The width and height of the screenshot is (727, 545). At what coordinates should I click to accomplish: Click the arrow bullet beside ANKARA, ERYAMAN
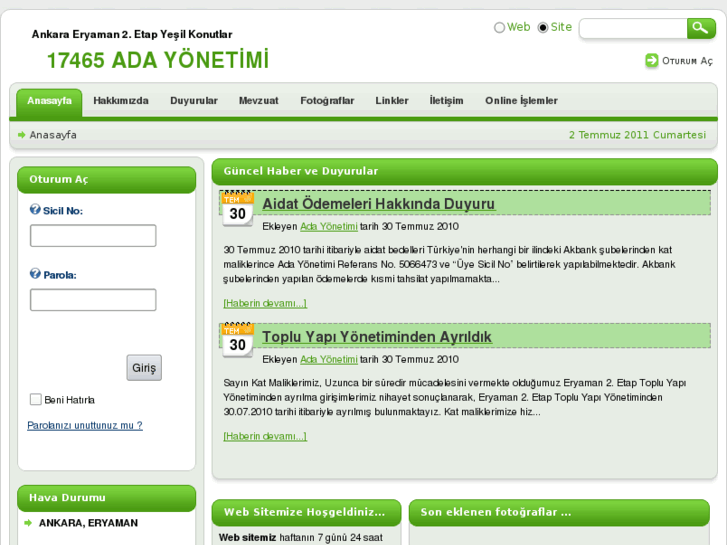tap(28, 523)
